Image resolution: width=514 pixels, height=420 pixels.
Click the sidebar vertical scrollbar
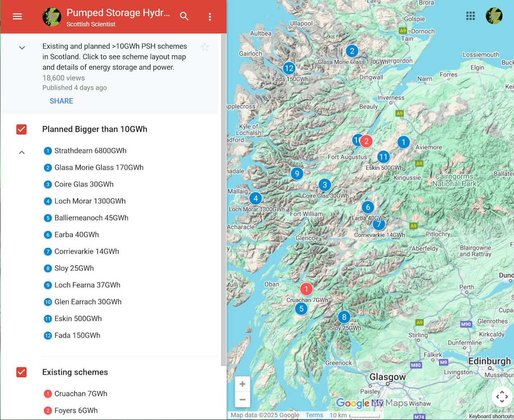pos(223,199)
